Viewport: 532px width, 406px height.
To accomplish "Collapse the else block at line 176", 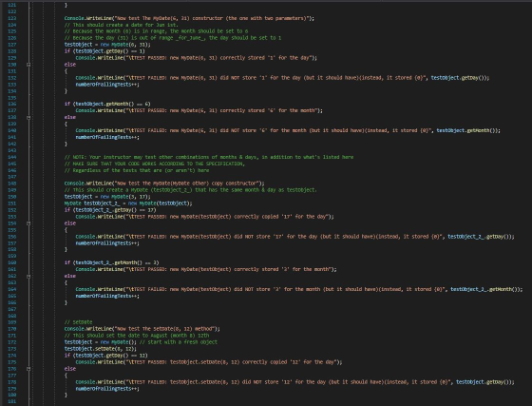I will (28, 369).
